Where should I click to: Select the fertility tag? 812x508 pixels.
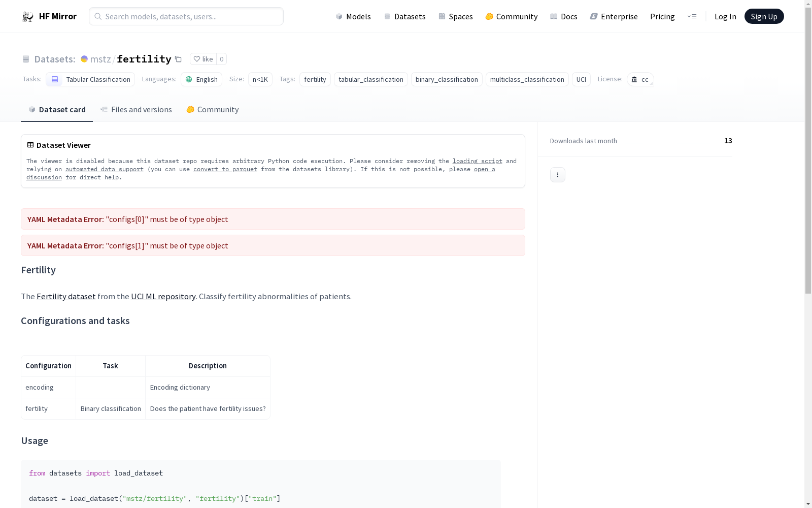tap(315, 79)
